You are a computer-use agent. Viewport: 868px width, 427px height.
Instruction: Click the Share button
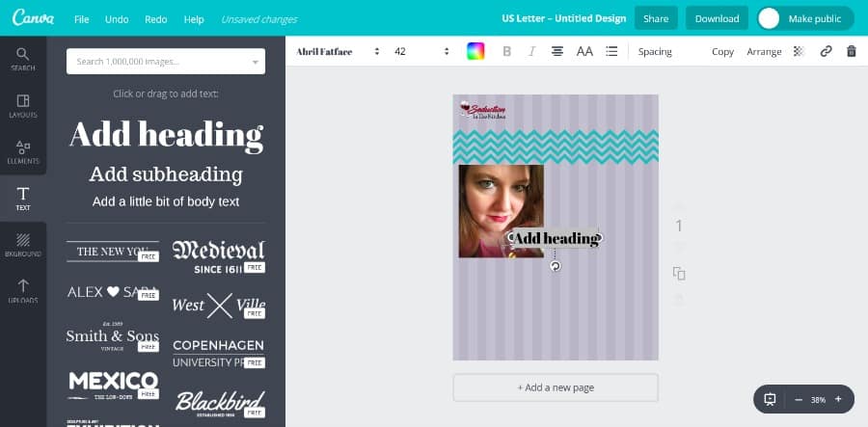(656, 18)
